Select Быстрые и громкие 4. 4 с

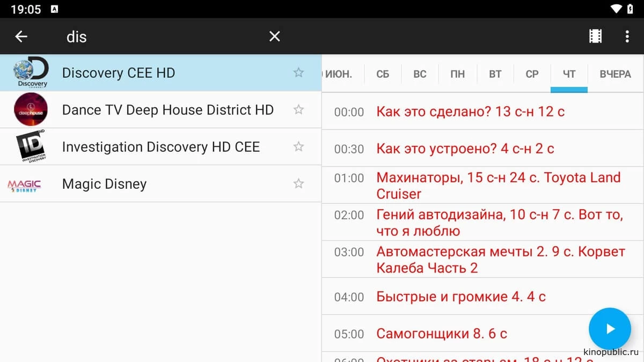click(x=483, y=297)
